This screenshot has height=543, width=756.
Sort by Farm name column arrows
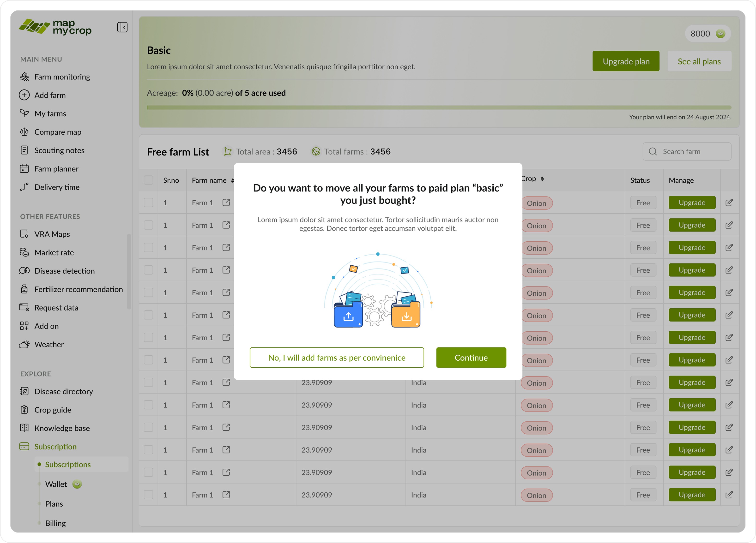click(232, 180)
